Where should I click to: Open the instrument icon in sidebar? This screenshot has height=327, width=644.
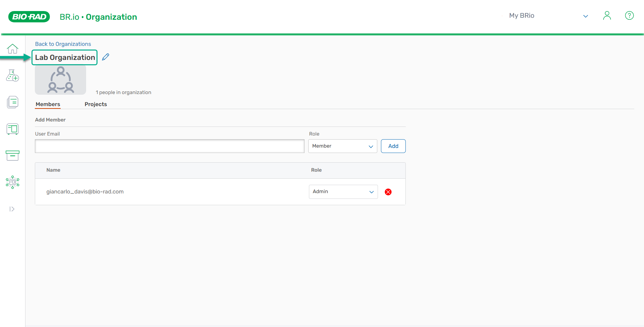click(x=12, y=129)
